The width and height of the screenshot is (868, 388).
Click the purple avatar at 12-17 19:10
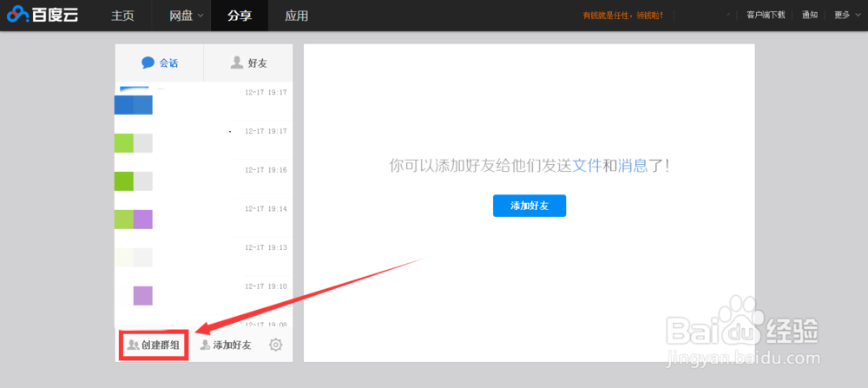[143, 296]
